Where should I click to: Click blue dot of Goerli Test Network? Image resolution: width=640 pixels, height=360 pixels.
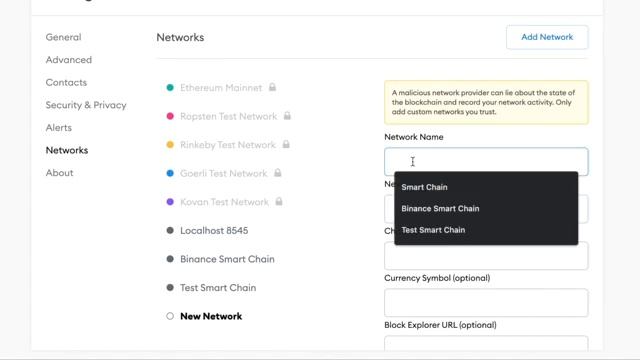click(170, 173)
